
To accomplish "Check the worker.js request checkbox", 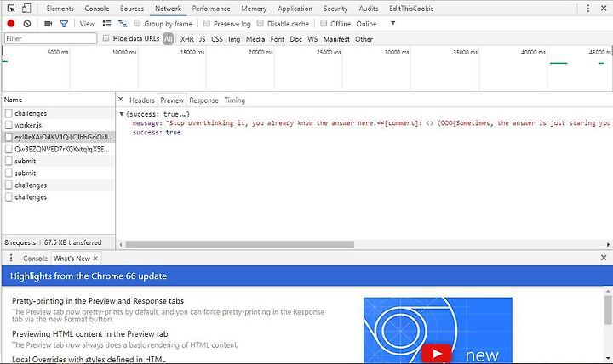I will click(x=9, y=125).
